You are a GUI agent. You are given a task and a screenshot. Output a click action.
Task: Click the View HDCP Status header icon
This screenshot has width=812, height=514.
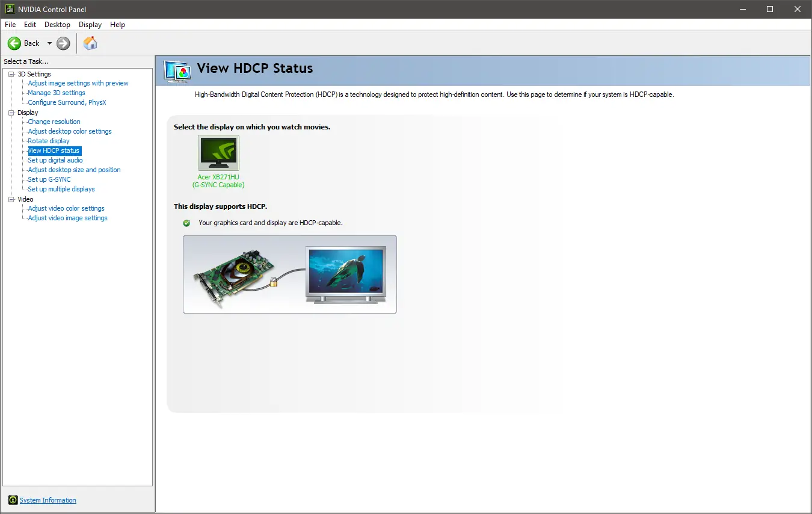pyautogui.click(x=177, y=70)
